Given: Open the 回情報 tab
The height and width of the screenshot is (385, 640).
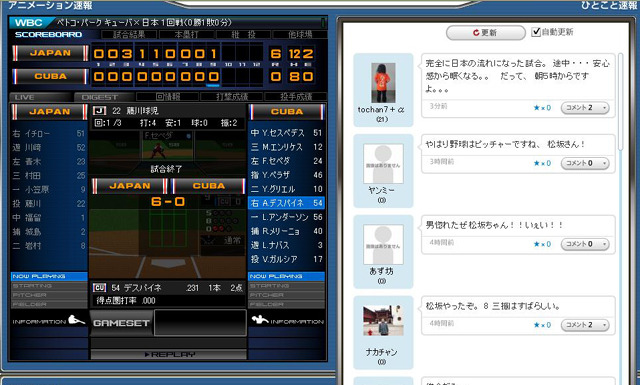Looking at the screenshot, I should [x=168, y=97].
